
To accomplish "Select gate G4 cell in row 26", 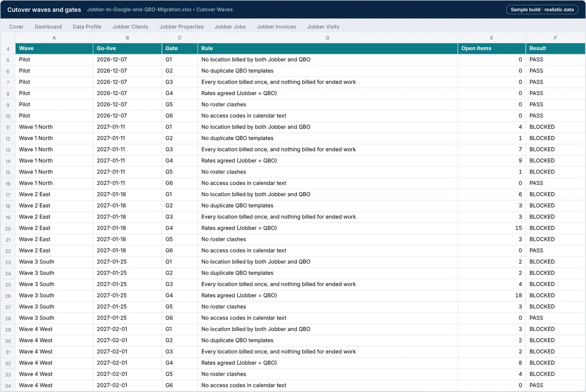I will (180, 296).
